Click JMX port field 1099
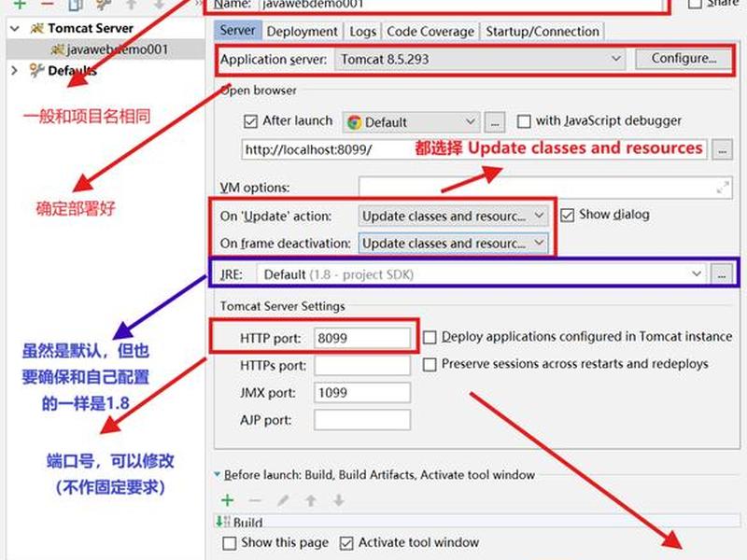Image resolution: width=747 pixels, height=560 pixels. [x=362, y=393]
